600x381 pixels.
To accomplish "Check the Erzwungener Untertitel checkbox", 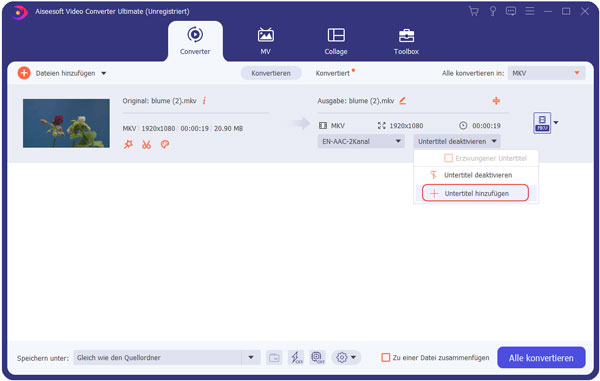I will (448, 158).
